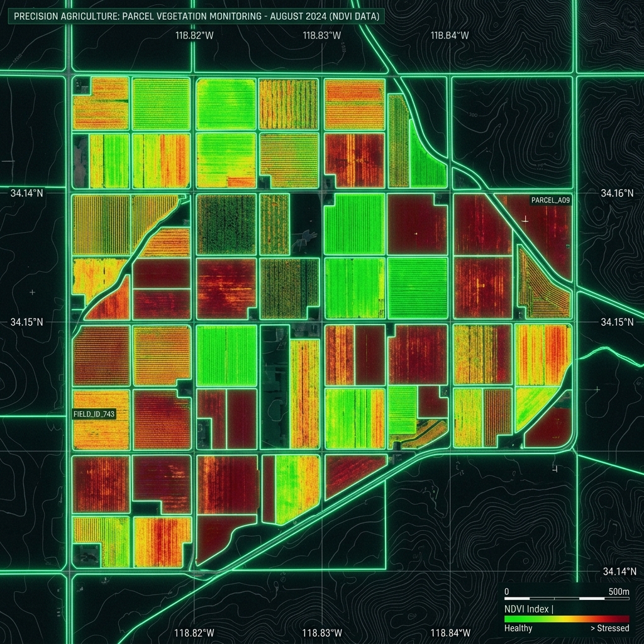Screen dimensions: 644x644
Task: Click the left 34.15°N latitude label
Action: point(26,322)
